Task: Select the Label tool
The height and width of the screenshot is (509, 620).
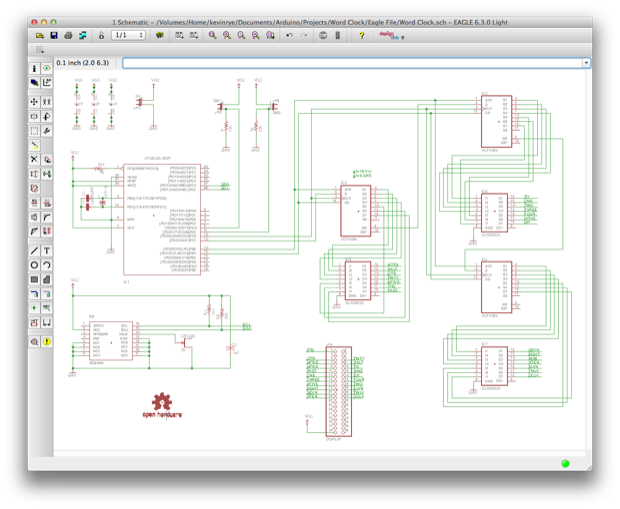Action: (47, 308)
